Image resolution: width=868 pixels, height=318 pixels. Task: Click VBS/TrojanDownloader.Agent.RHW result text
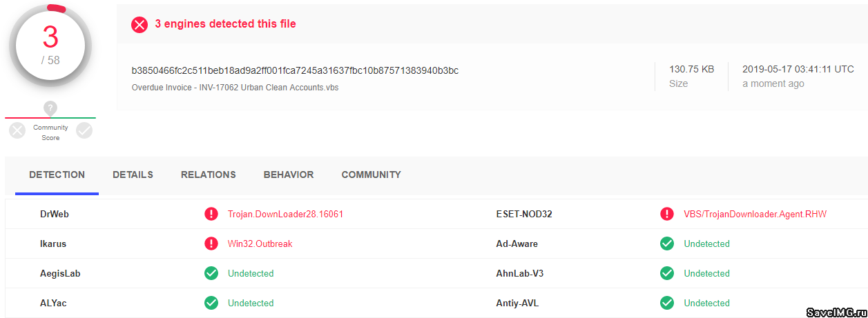755,214
